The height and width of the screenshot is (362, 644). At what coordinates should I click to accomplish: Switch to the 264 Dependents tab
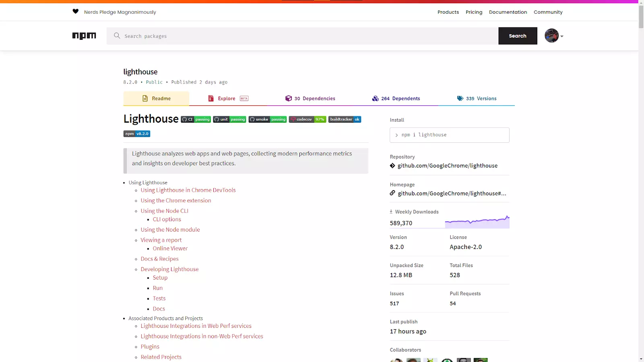click(396, 99)
